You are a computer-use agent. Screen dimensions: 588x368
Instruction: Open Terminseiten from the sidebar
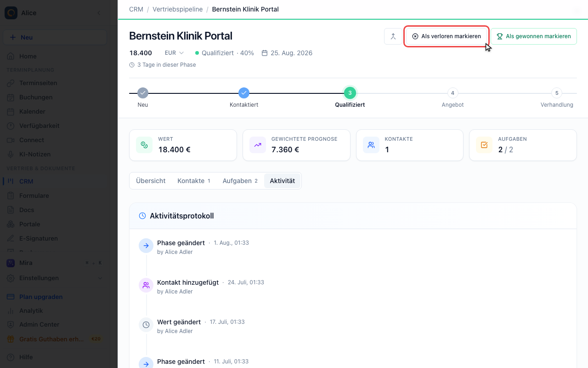55,83
